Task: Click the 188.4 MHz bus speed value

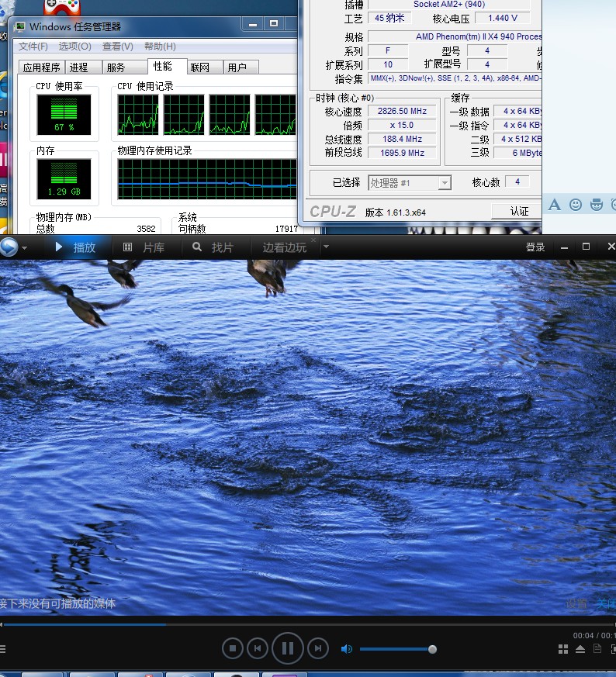Action: [402, 139]
